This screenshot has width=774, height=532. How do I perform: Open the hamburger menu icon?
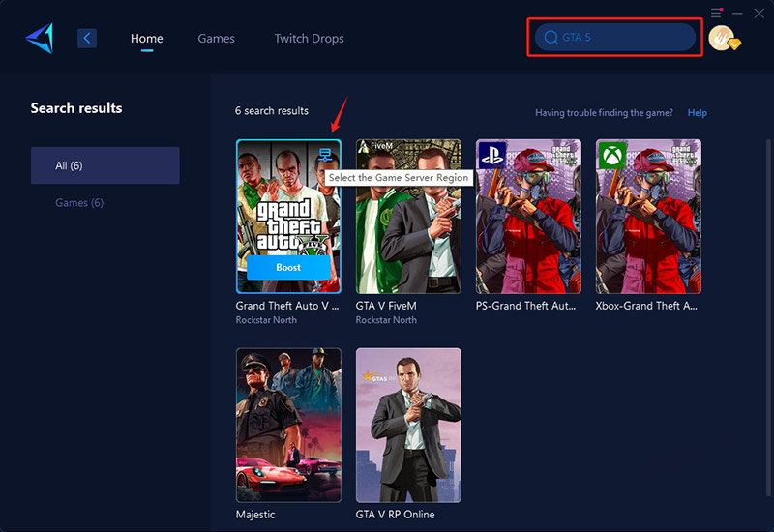click(716, 13)
